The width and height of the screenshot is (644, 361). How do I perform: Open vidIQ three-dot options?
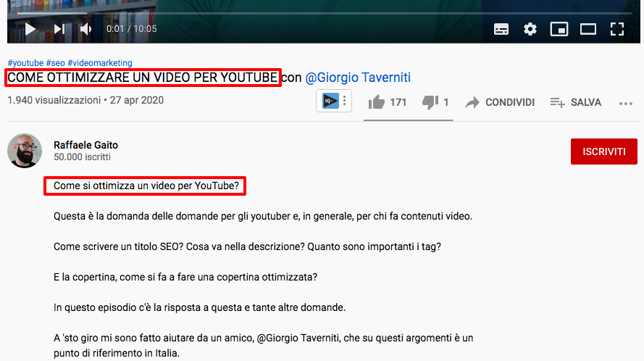click(x=345, y=101)
